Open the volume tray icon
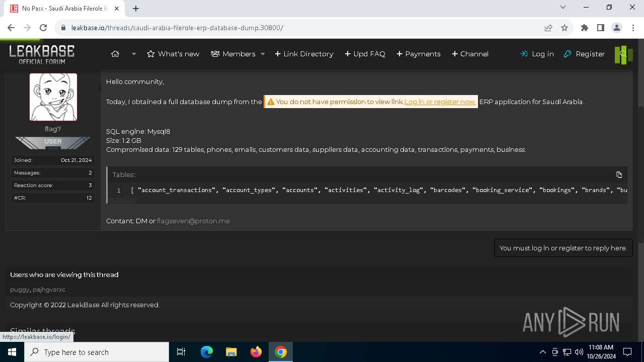 (579, 352)
